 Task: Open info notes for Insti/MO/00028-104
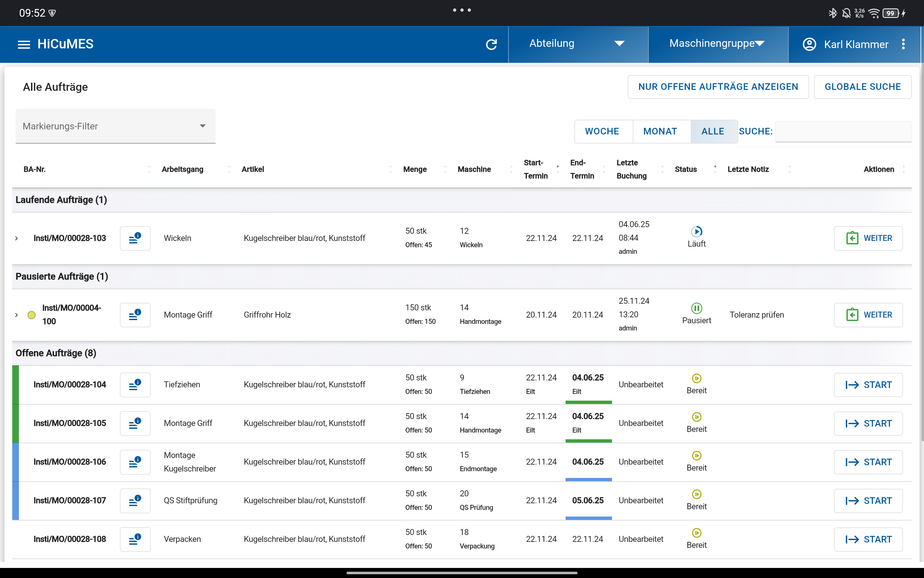click(x=135, y=384)
